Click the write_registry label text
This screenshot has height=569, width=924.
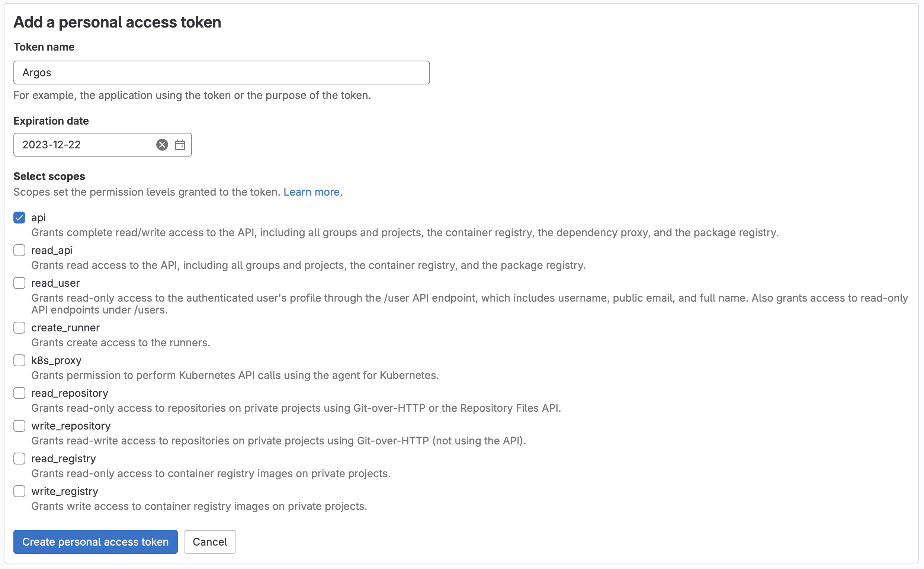65,492
